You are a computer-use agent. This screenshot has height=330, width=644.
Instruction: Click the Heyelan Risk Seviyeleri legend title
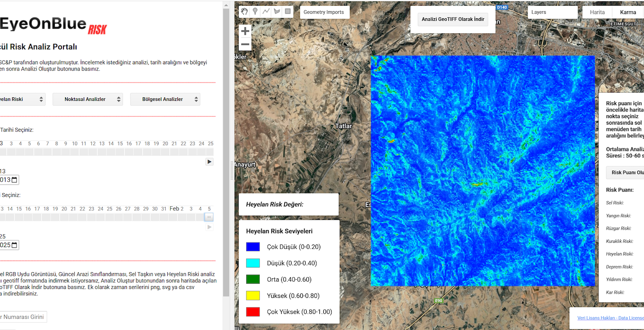coord(279,231)
